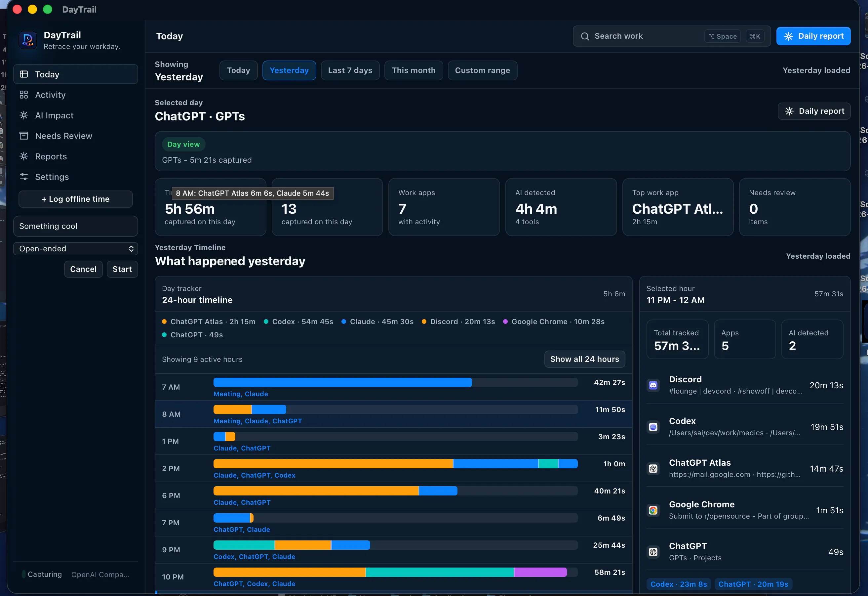Click the Reports sparkle icon
868x596 pixels.
point(24,156)
